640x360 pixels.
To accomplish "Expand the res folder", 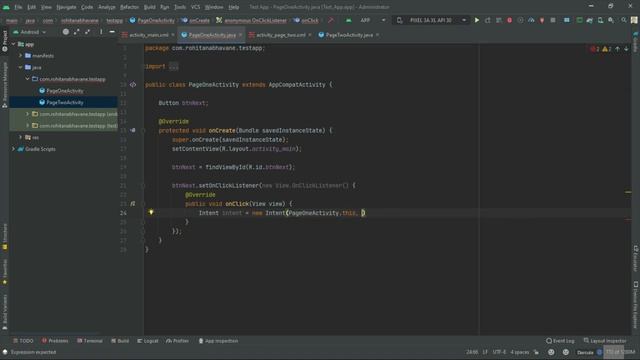I will [x=20, y=137].
